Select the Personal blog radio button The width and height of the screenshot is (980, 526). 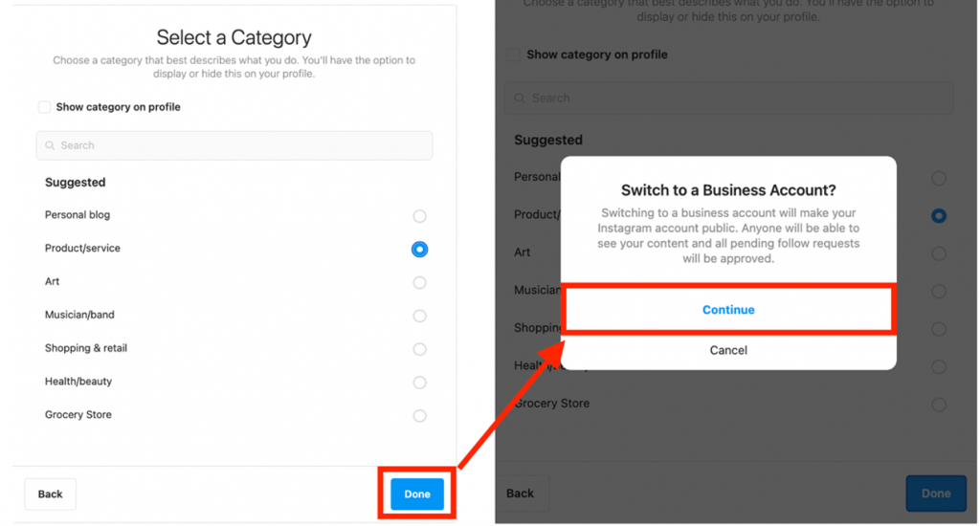click(419, 216)
